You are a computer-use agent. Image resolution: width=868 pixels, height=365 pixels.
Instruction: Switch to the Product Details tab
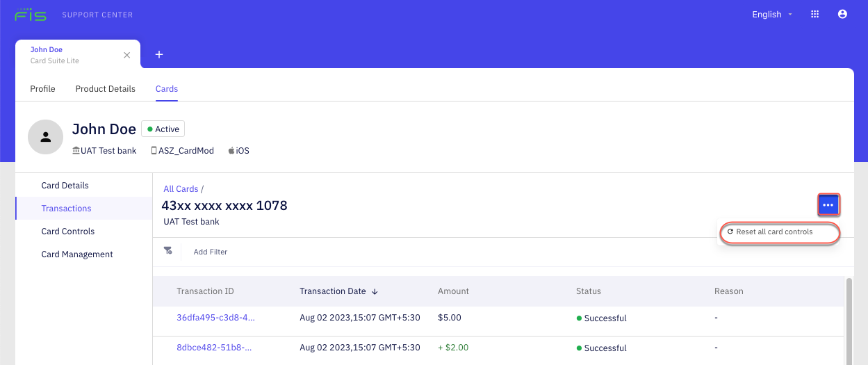pyautogui.click(x=105, y=89)
